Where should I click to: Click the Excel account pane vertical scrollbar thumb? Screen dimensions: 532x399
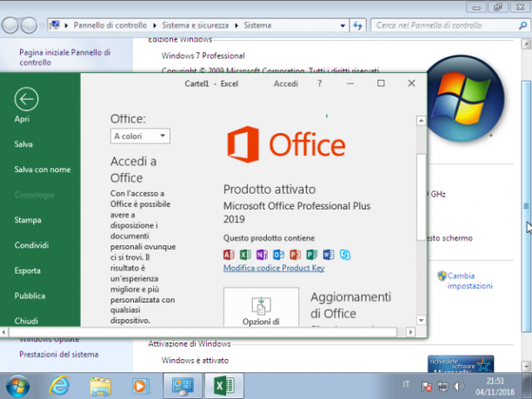click(x=421, y=196)
